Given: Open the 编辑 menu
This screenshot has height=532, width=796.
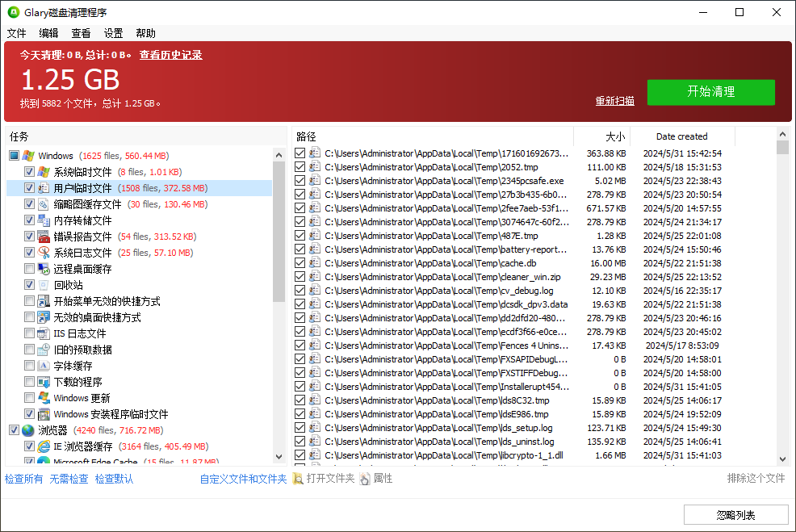Looking at the screenshot, I should click(48, 33).
